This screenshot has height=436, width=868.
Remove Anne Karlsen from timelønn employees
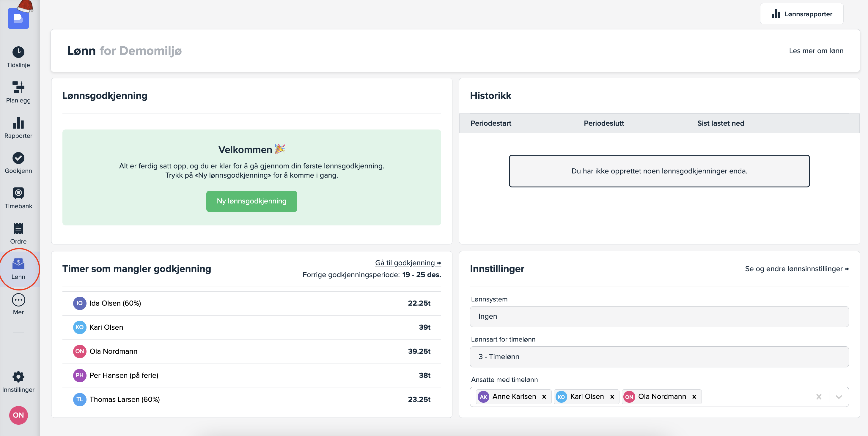(x=544, y=396)
